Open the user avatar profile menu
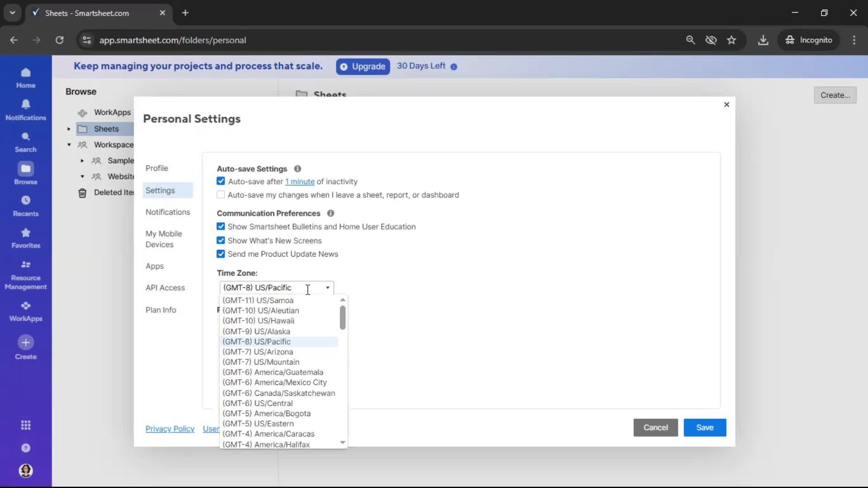This screenshot has height=488, width=868. 26,471
